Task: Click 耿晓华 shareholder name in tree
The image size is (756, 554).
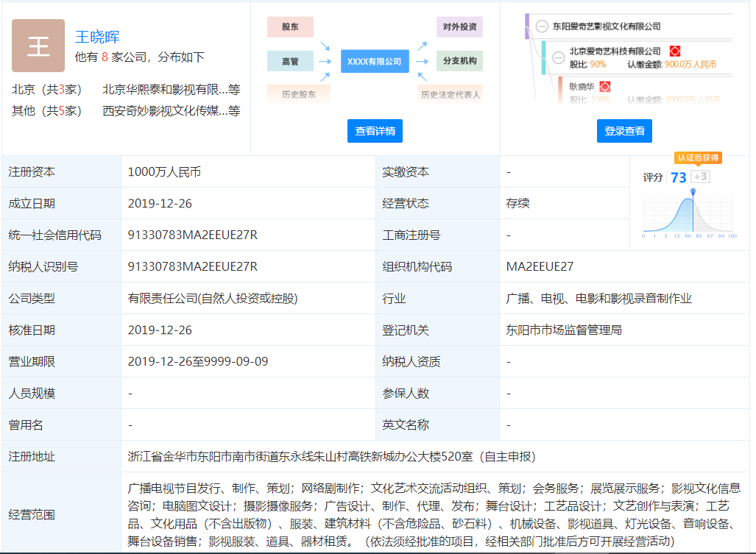Action: (582, 87)
